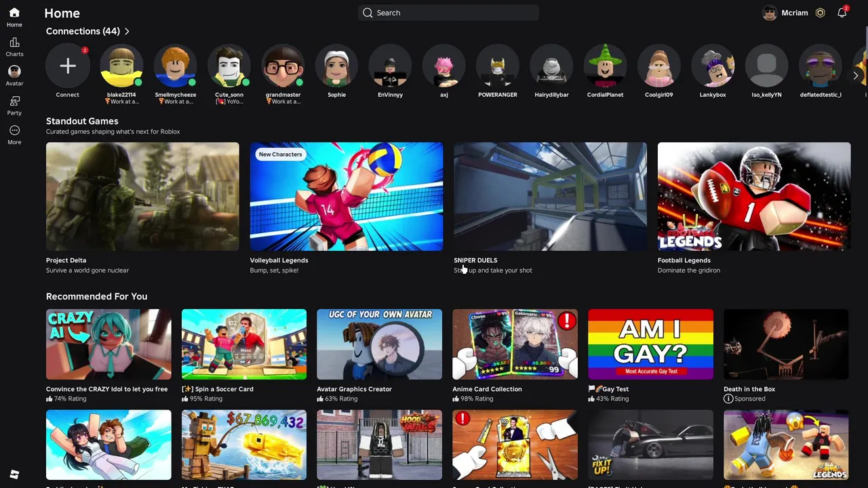Click the Project Delta title text
Screen dimensions: 868x488
pos(66,260)
